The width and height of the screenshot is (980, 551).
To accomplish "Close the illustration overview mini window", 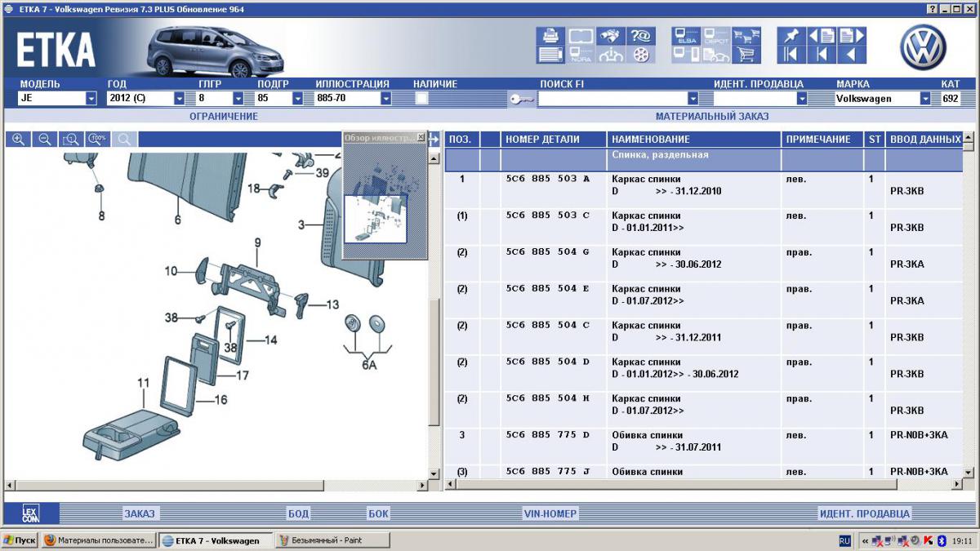I will [421, 137].
